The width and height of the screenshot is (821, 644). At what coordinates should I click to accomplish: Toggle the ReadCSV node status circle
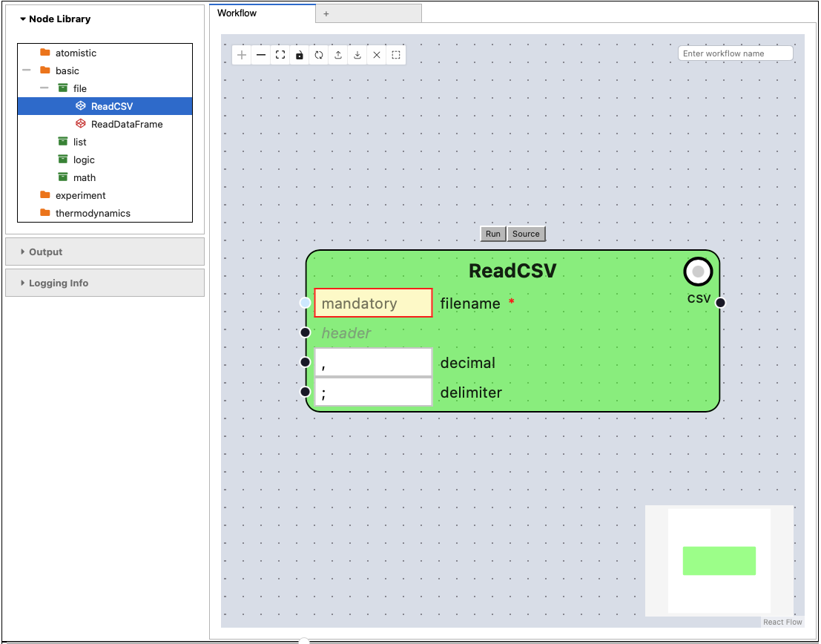coord(698,272)
